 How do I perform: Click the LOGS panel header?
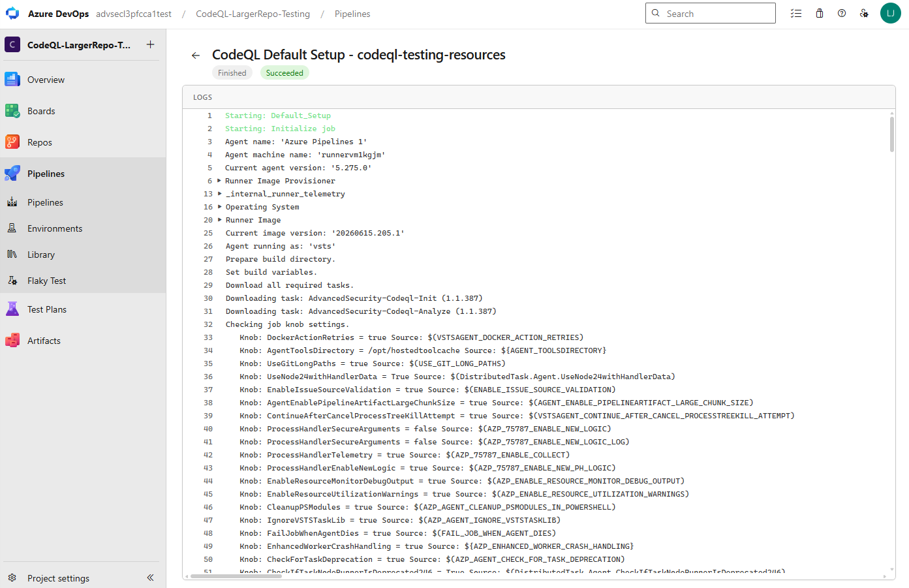202,97
